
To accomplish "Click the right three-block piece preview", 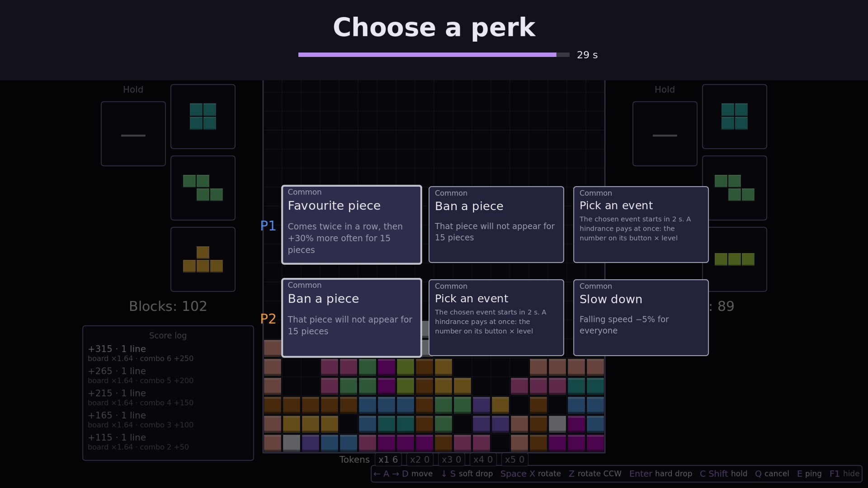I will 734,259.
